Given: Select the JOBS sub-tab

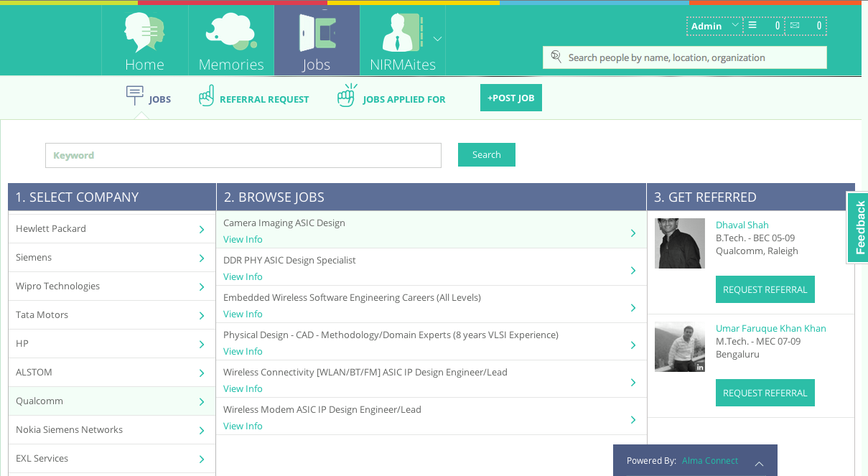Looking at the screenshot, I should [x=160, y=99].
